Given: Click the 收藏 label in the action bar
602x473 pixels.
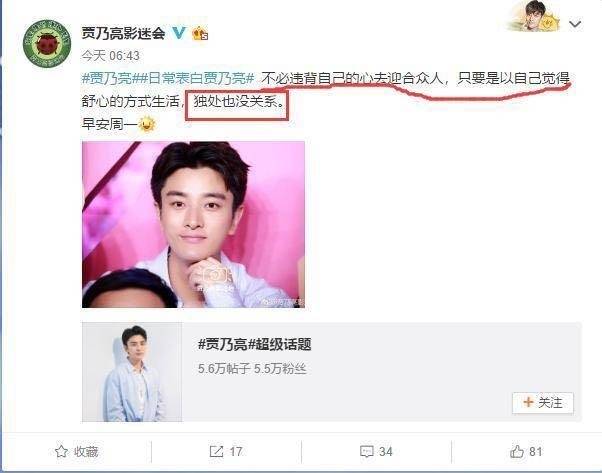Looking at the screenshot, I should (86, 452).
